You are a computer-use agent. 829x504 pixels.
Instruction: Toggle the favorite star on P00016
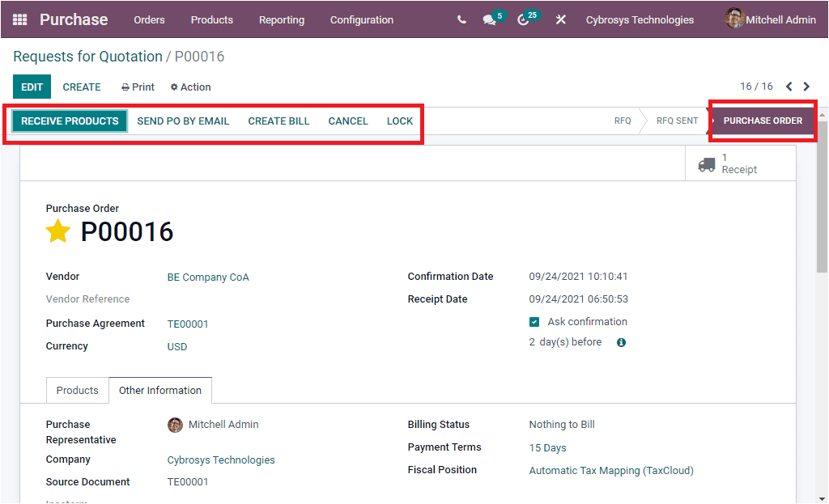(x=57, y=231)
